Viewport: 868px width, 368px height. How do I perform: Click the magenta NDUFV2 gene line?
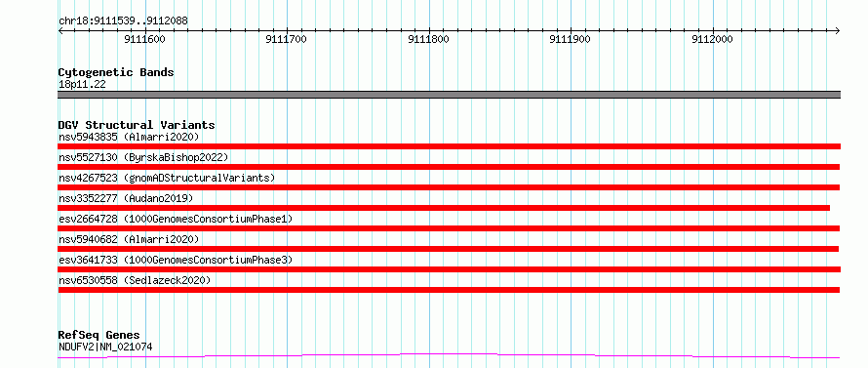449,356
